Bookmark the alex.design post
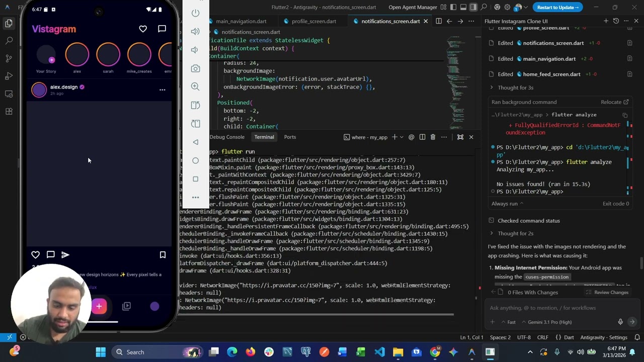The width and height of the screenshot is (644, 362). (163, 255)
